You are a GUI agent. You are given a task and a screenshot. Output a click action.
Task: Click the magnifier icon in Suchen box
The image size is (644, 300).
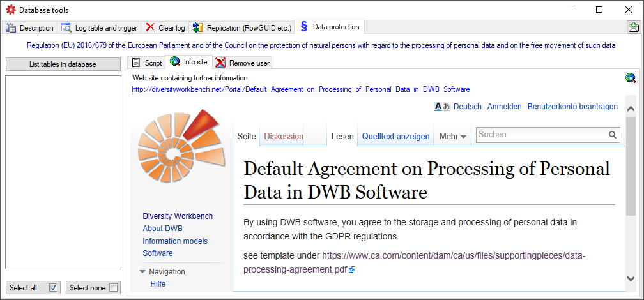tap(612, 135)
